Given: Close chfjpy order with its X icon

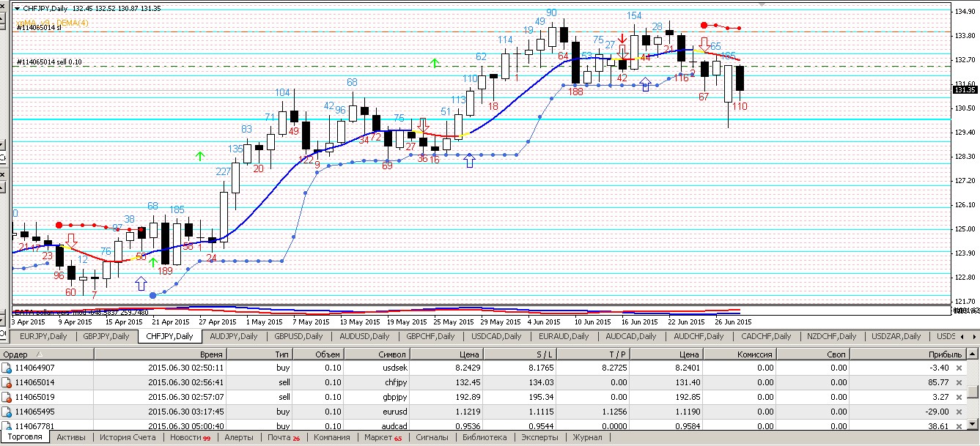Looking at the screenshot, I should point(959,382).
